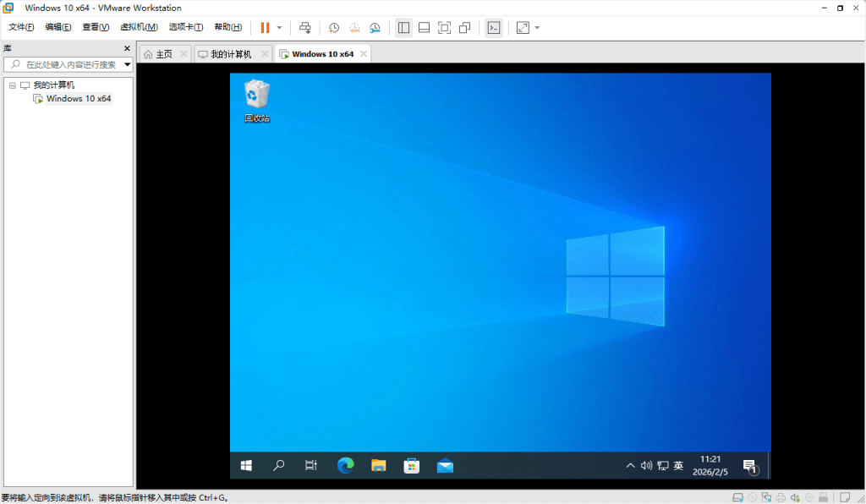Viewport: 866px width, 504px height.
Task: Click the show desktop sliver in guest
Action: point(769,466)
